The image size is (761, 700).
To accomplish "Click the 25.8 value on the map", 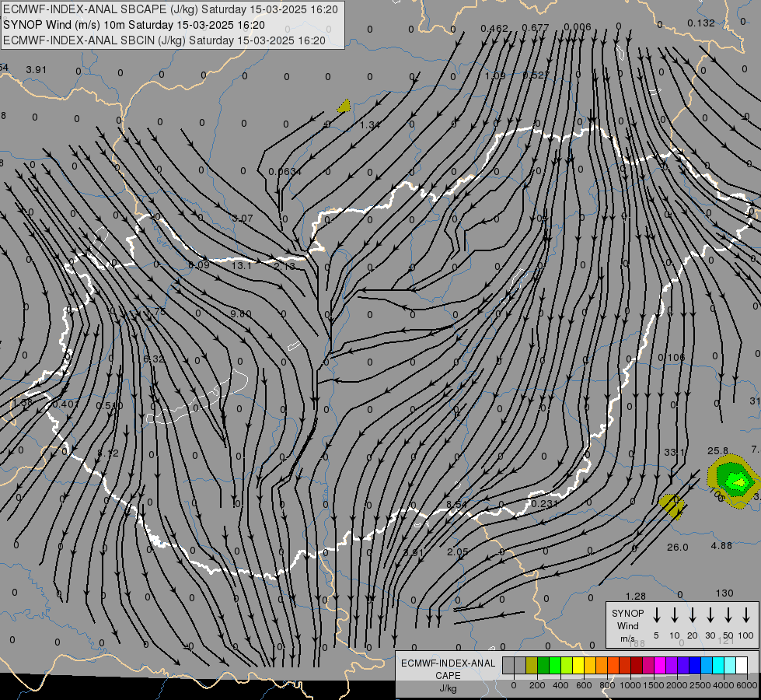I will click(717, 451).
